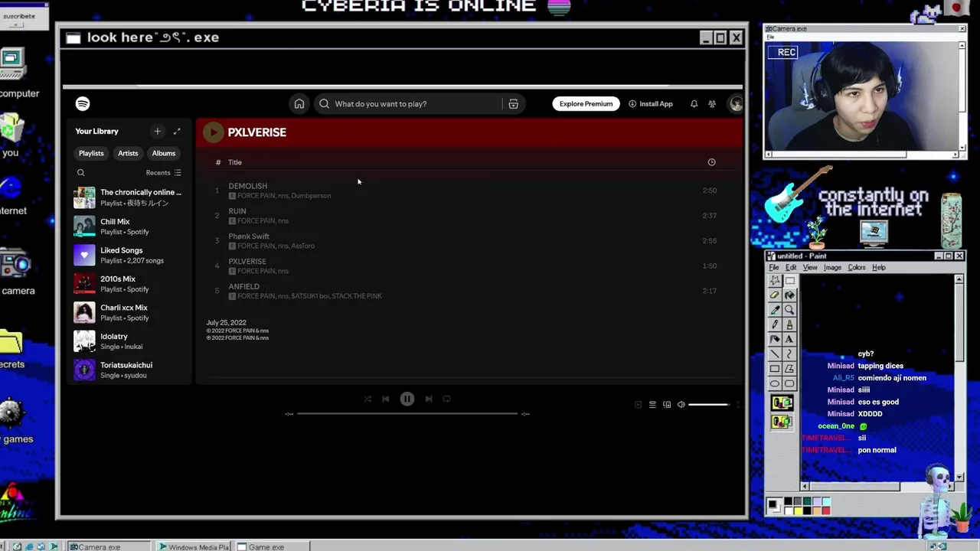The height and width of the screenshot is (551, 980).
Task: Select the Phonk Swift track
Action: (x=467, y=241)
